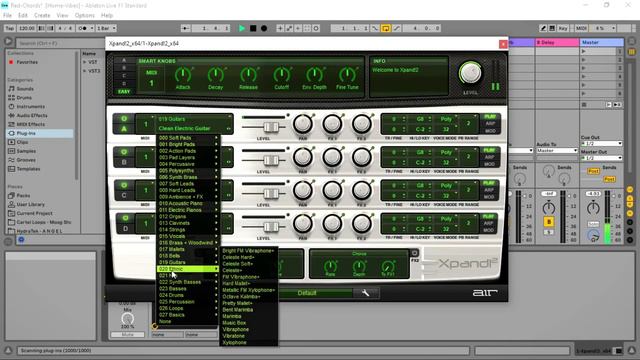This screenshot has height=360, width=640.
Task: Open the 1 Bar quantization menu
Action: coord(106,28)
